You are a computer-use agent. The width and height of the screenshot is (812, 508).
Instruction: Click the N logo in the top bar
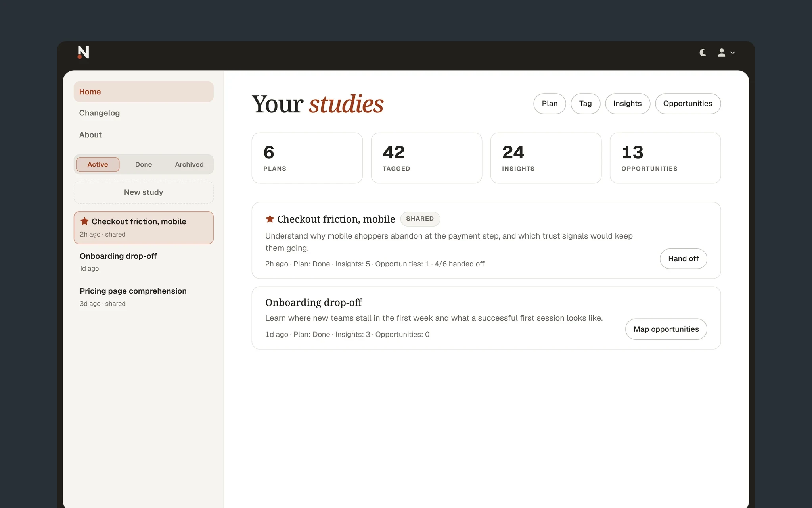[83, 52]
